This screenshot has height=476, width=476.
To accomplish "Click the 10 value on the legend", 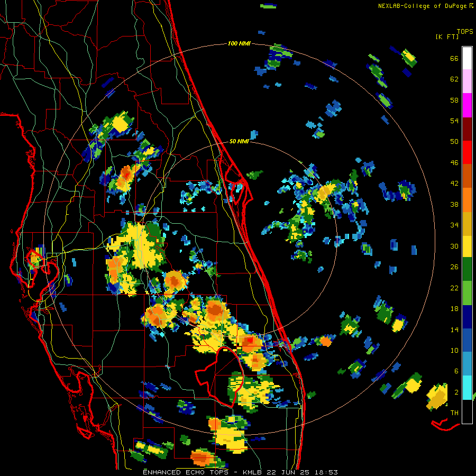I will 454,350.
